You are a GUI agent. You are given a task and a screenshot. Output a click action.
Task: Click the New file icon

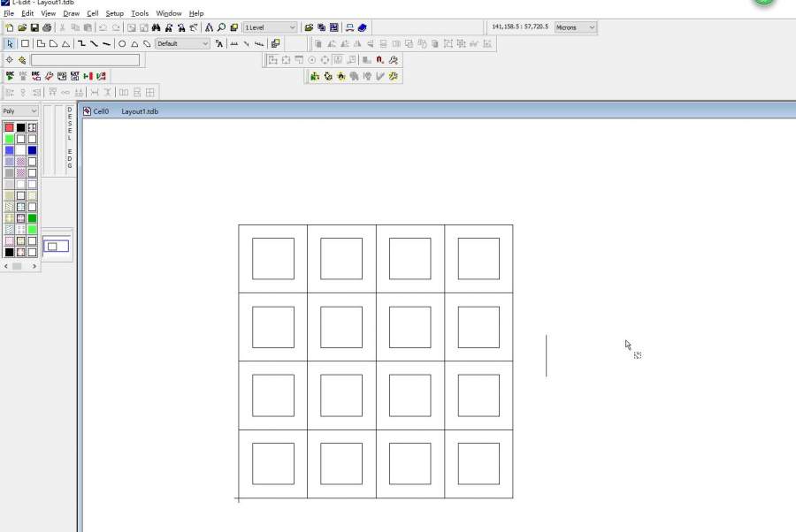click(x=10, y=27)
